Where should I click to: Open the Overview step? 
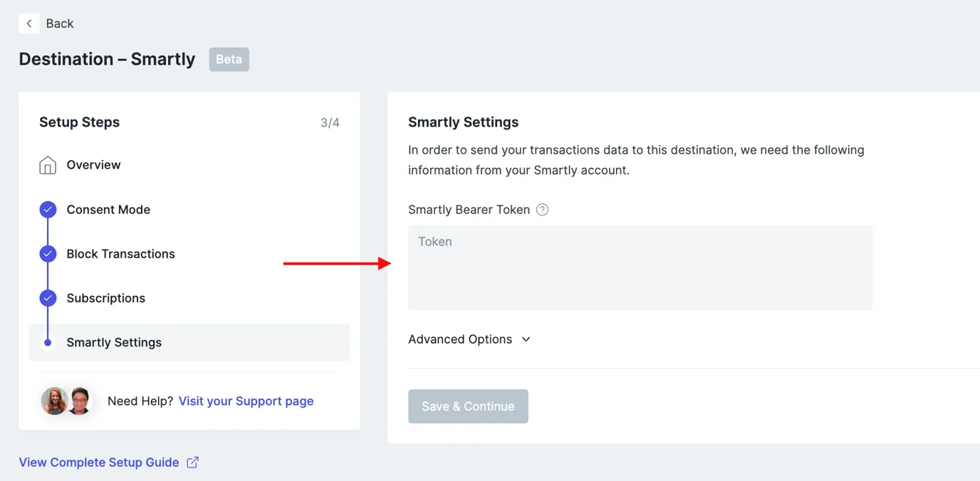pyautogui.click(x=93, y=165)
